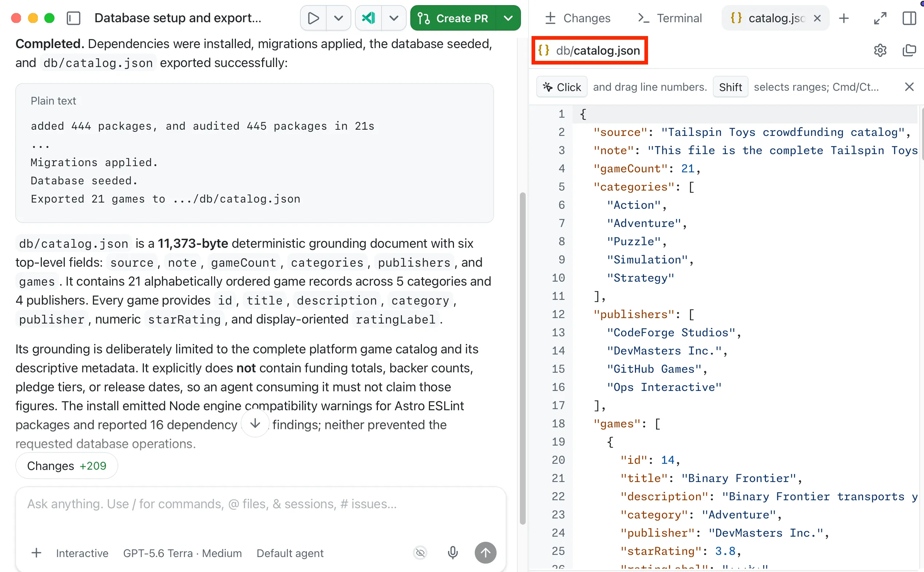Switch to the Changes tab
Viewport: 924px width, 572px height.
coord(578,18)
